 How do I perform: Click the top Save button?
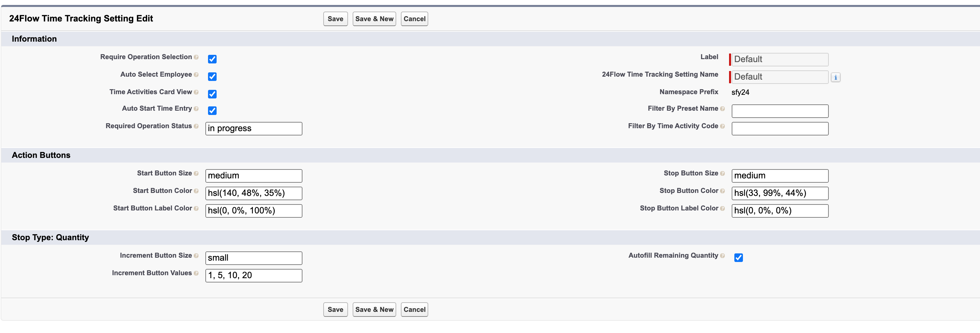pos(335,19)
